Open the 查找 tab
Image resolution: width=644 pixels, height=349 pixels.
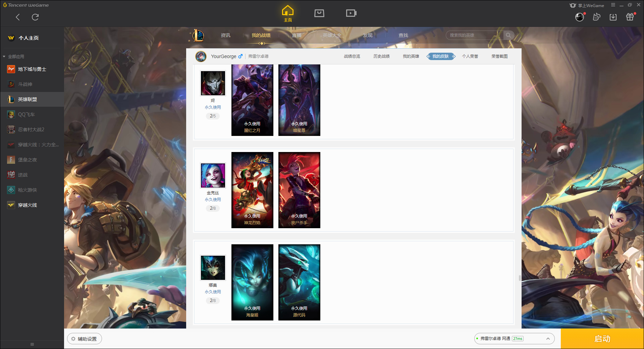403,35
